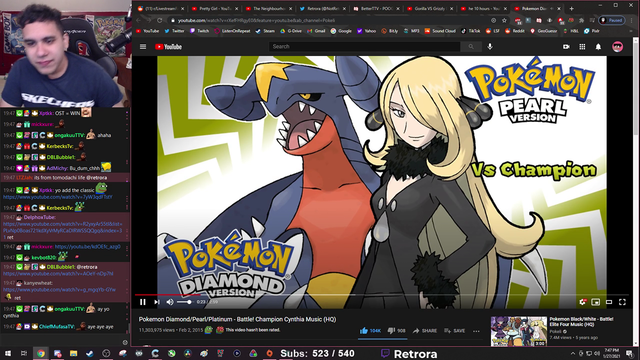Viewport: 640px width, 360px height.
Task: Dislike the video with the thumbs down
Action: click(x=396, y=331)
